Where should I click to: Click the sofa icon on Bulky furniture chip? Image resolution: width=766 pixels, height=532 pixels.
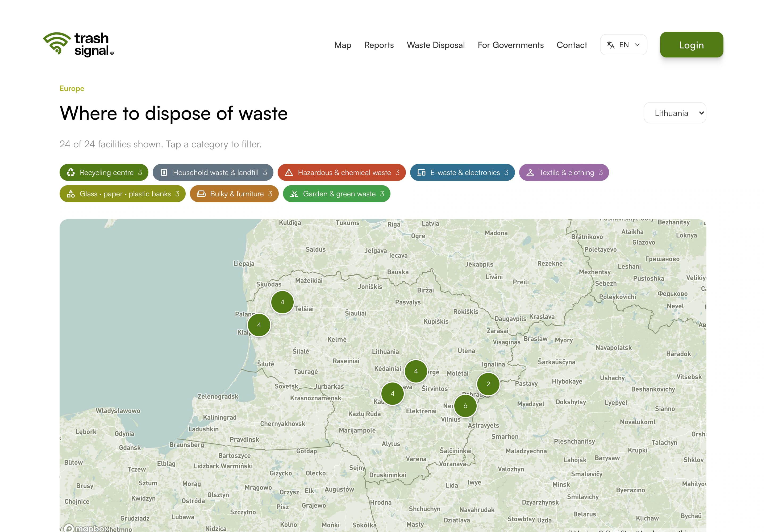click(201, 194)
